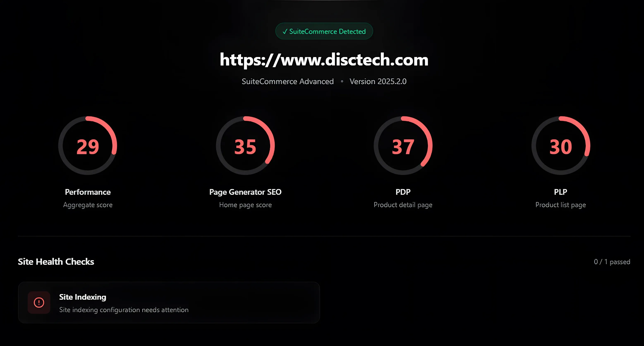Screen dimensions: 644x346
Task: Open the Site Indexing health check card
Action: click(169, 303)
